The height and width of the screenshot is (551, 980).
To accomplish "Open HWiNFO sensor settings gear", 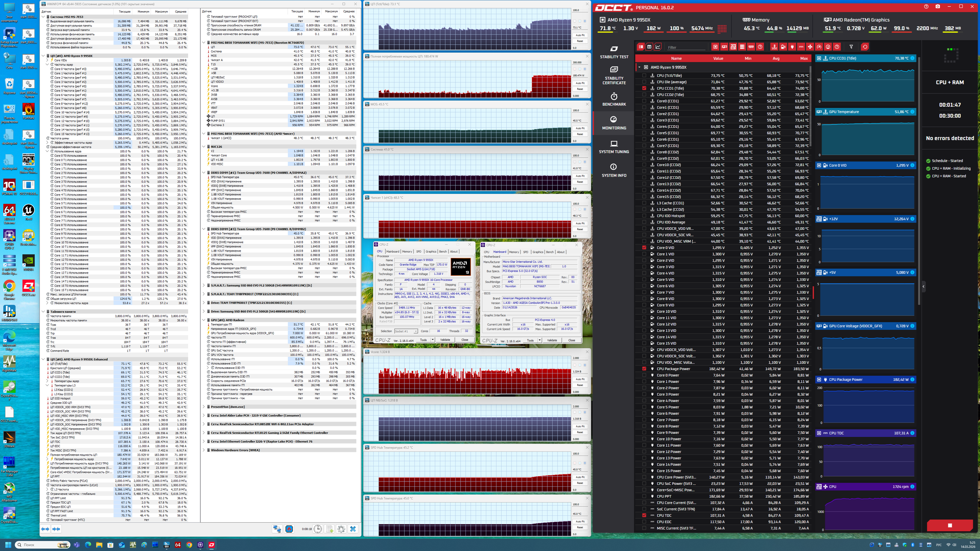I will tap(341, 529).
